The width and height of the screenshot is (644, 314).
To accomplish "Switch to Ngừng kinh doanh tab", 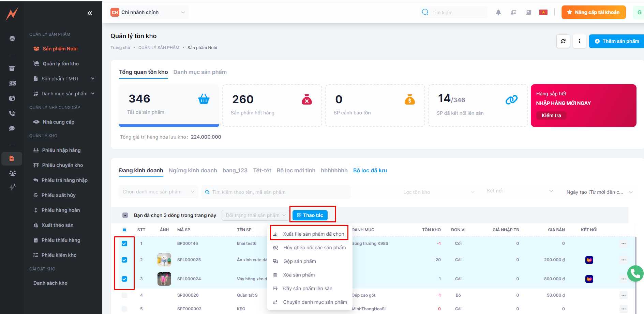I will coord(193,171).
